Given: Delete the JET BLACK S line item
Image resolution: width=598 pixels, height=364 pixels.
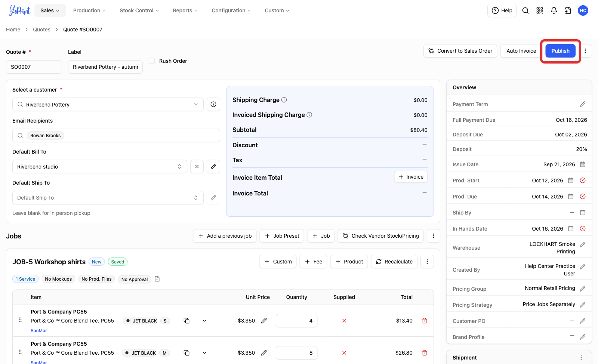Looking at the screenshot, I should point(425,321).
